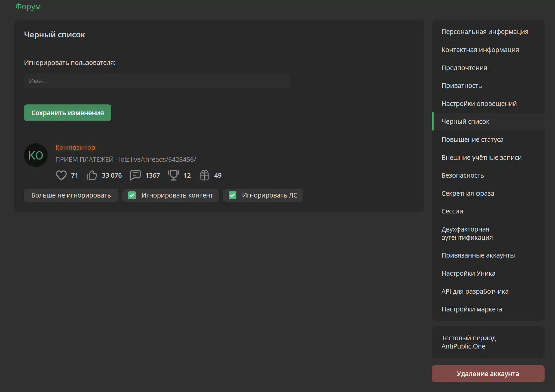Focus the Имя username input field
555x392 pixels.
click(157, 81)
